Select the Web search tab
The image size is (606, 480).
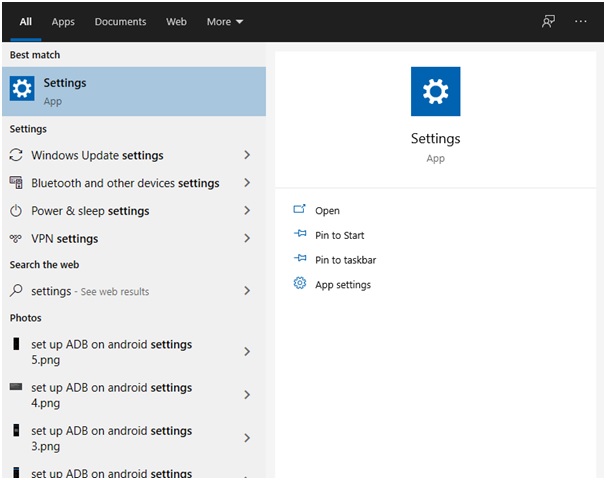[176, 21]
